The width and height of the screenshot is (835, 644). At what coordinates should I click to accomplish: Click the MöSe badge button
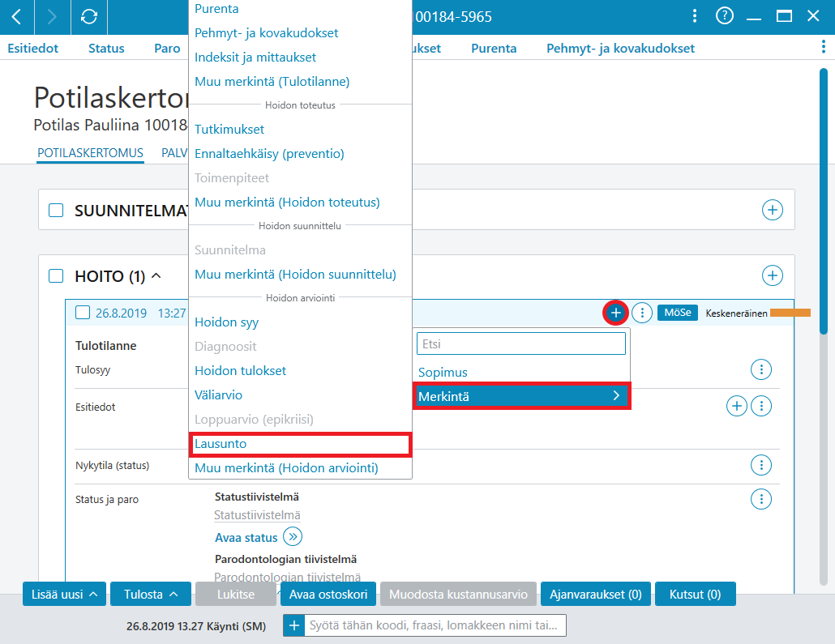tap(678, 313)
